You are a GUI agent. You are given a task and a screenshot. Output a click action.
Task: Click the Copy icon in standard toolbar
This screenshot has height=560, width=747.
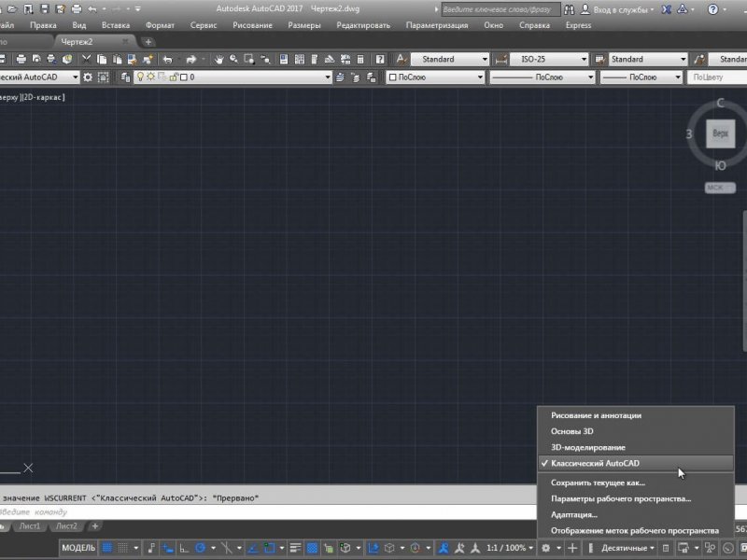click(102, 59)
